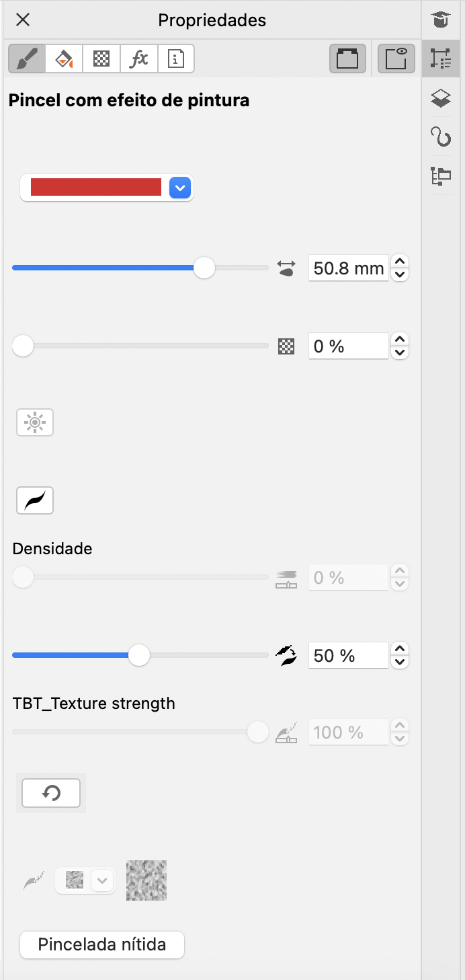This screenshot has width=465, height=980.
Task: Select the Properties panel icon in sidebar
Action: [x=441, y=59]
